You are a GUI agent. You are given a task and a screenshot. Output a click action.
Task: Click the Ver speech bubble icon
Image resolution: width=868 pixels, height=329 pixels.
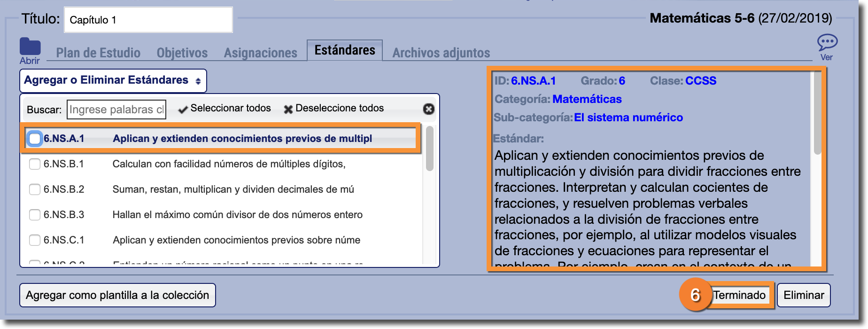tap(827, 43)
